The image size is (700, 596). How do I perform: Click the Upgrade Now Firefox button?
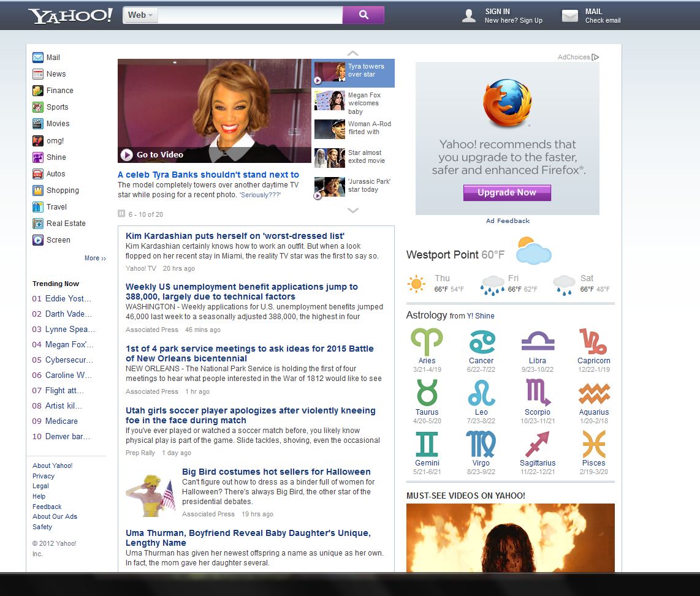[507, 193]
